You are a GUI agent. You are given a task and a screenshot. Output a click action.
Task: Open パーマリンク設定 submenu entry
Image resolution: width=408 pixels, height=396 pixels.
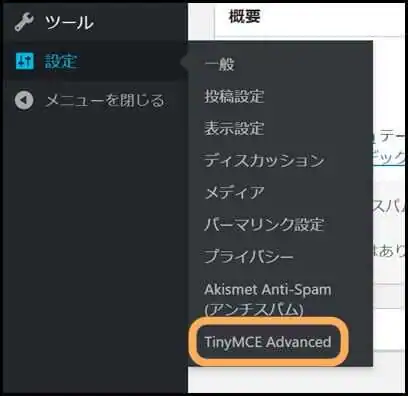264,224
